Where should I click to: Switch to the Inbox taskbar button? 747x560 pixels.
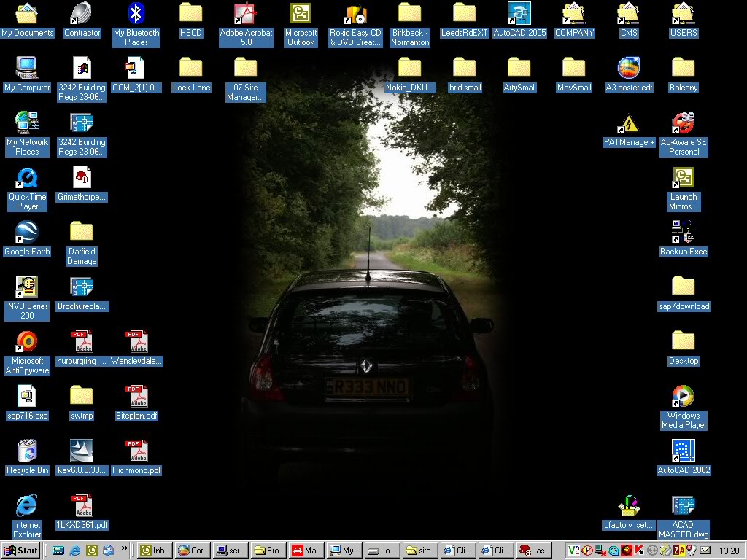click(155, 551)
